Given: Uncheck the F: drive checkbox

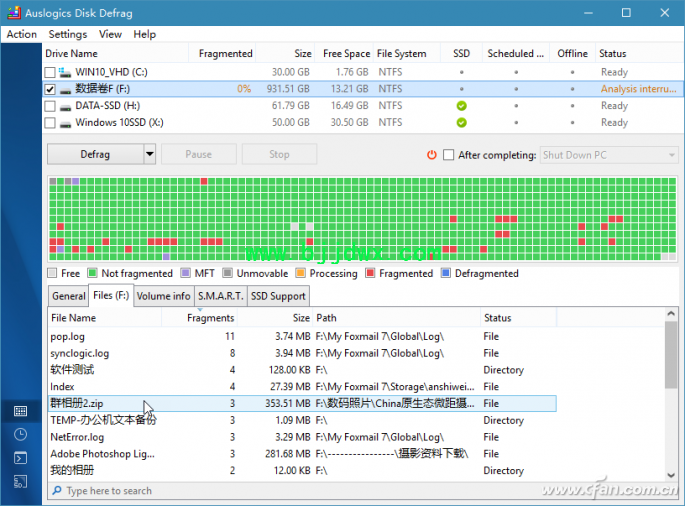Looking at the screenshot, I should (50, 89).
